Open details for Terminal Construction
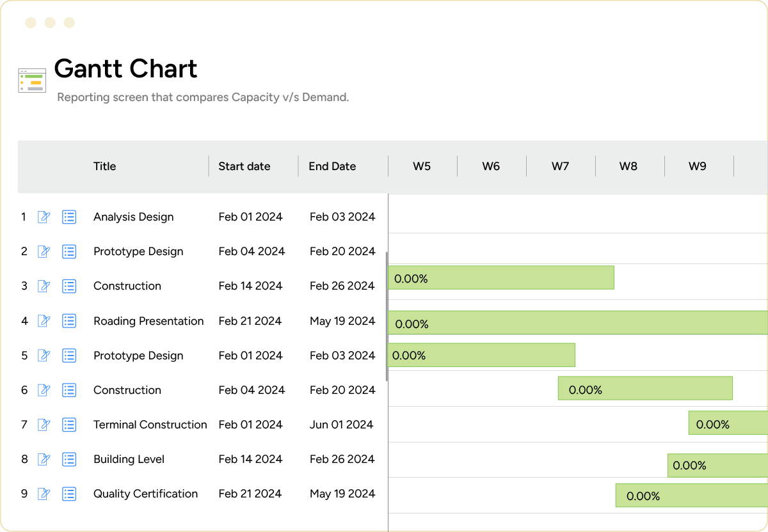Viewport: 768px width, 532px height. [68, 425]
